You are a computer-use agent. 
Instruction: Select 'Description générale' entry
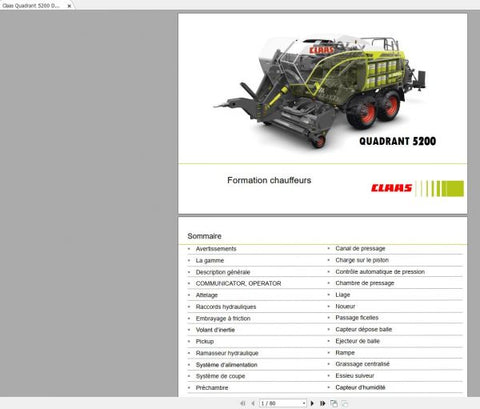click(x=223, y=272)
